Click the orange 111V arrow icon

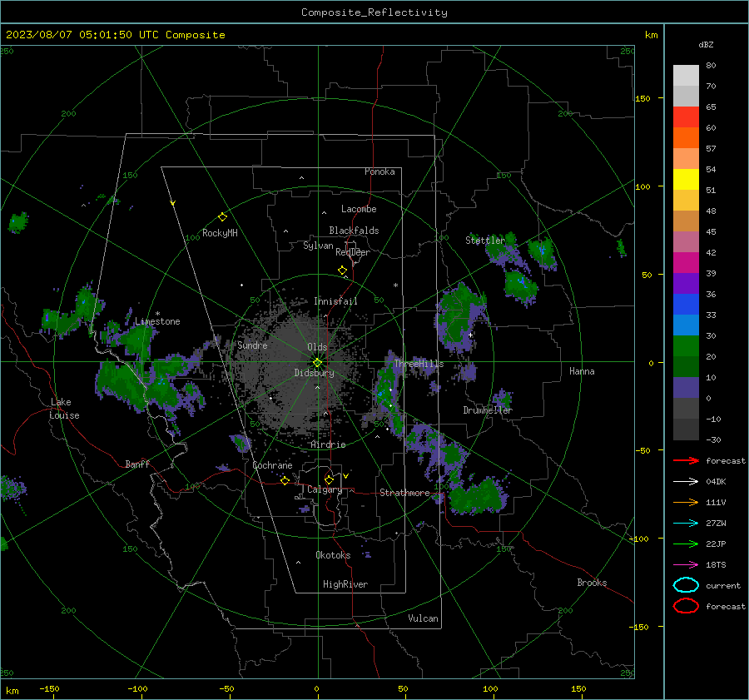(686, 502)
